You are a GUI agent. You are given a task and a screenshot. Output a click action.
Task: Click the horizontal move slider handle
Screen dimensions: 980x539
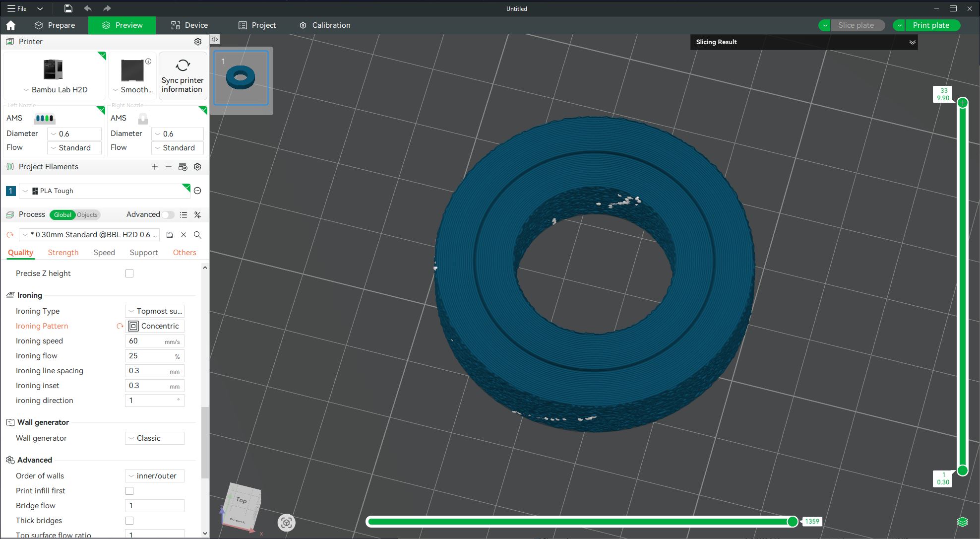tap(793, 522)
